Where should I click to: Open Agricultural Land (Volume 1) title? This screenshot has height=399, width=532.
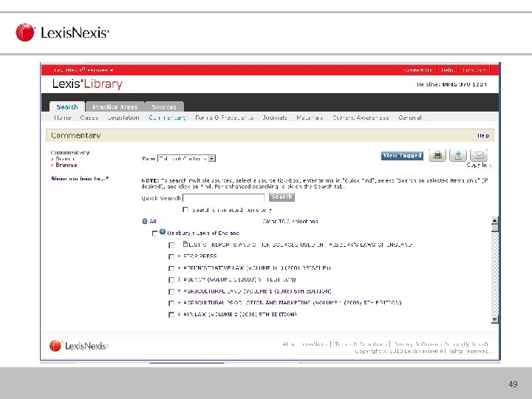(257, 291)
